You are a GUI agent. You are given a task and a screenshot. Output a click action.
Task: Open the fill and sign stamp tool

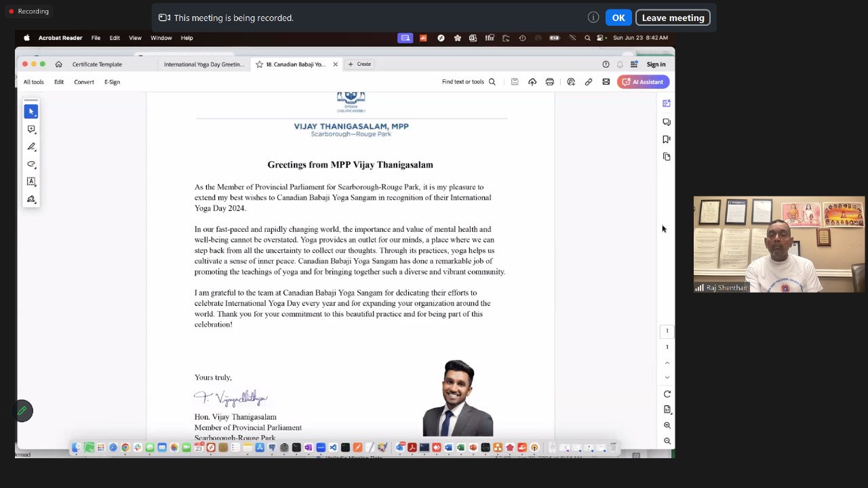[x=31, y=199]
